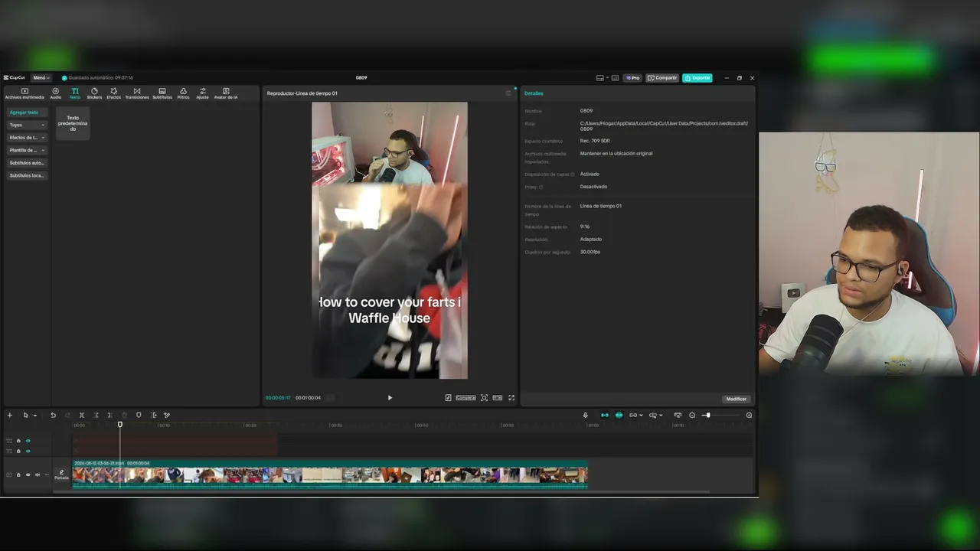Add a new track with plus icon
This screenshot has height=551, width=980.
[10, 416]
